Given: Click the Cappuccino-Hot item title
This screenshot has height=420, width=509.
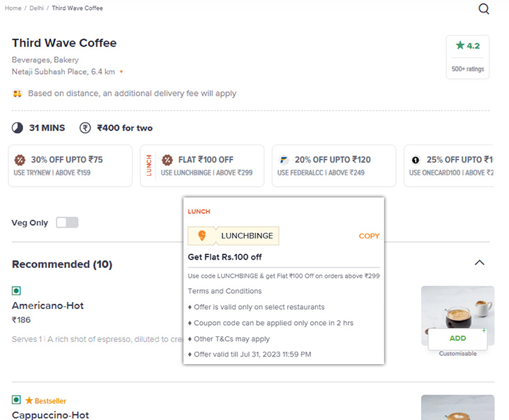Looking at the screenshot, I should click(50, 415).
